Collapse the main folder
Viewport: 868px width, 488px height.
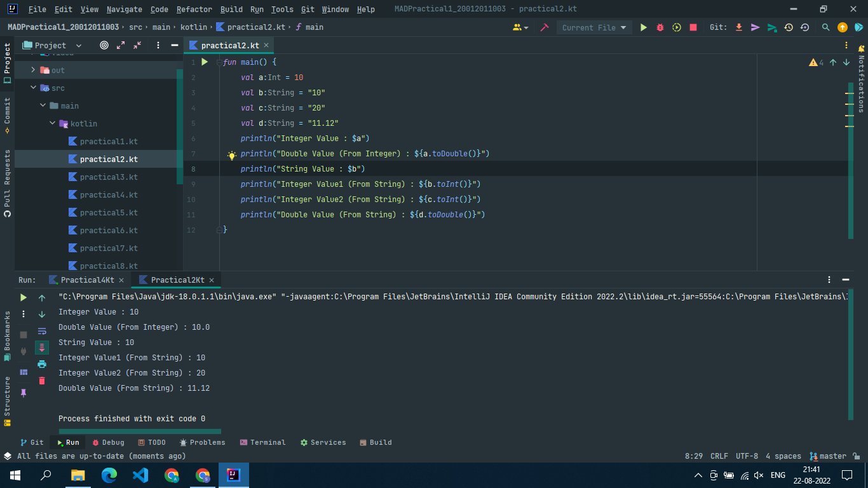(43, 105)
